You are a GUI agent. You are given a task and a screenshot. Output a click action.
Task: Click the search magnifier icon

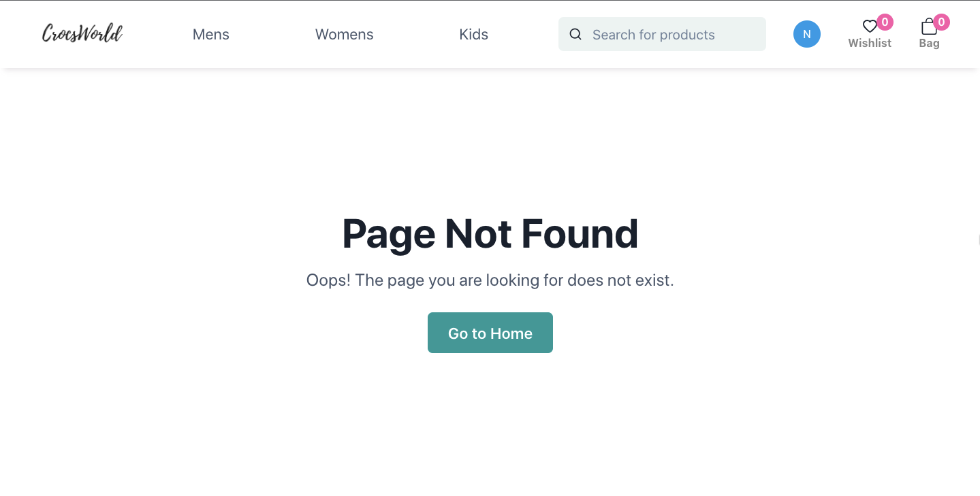575,33
